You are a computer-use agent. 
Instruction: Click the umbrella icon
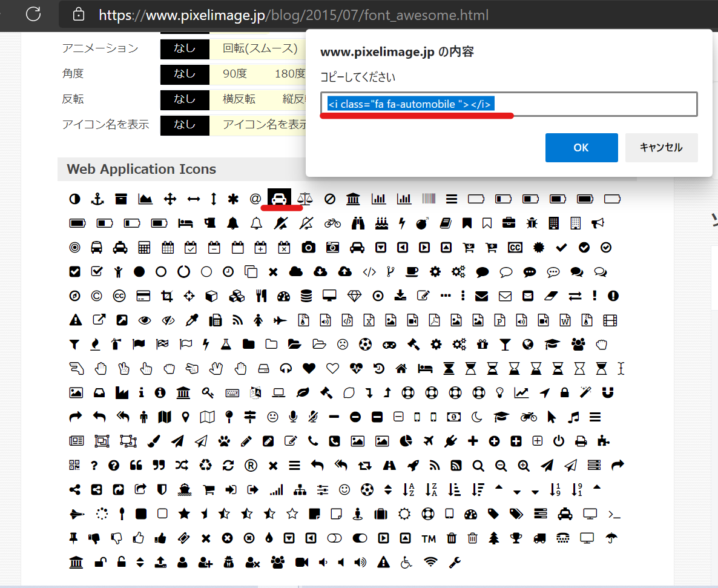click(611, 538)
